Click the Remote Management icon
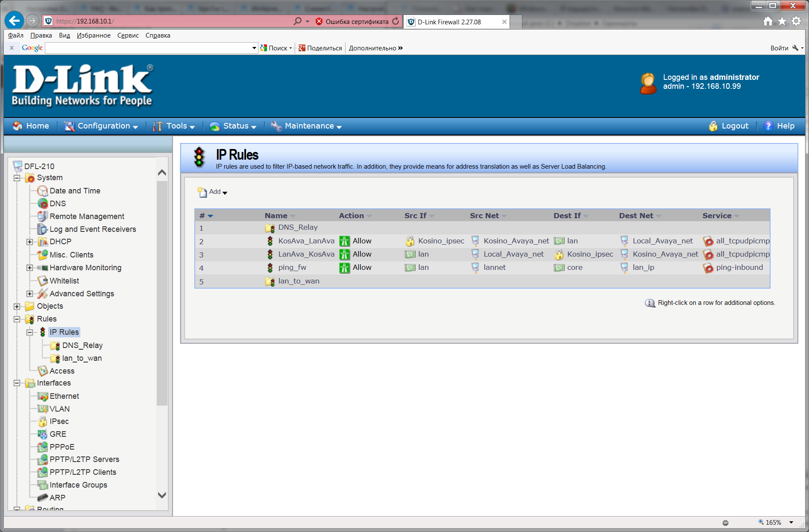Viewport: 809px width, 532px height. pos(43,216)
